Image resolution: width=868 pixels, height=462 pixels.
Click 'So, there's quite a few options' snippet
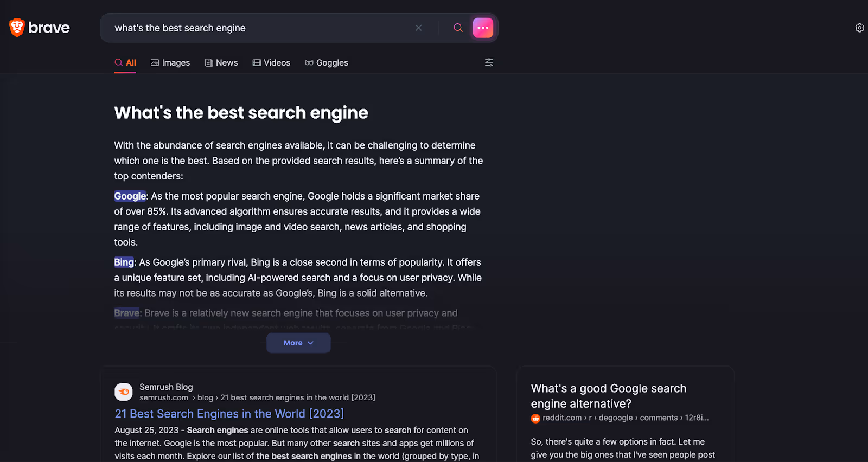pyautogui.click(x=623, y=448)
